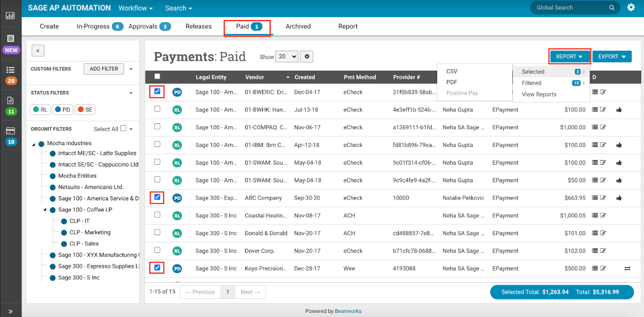This screenshot has height=317, width=644.
Task: Open the Show rows count dropdown
Action: click(x=287, y=57)
